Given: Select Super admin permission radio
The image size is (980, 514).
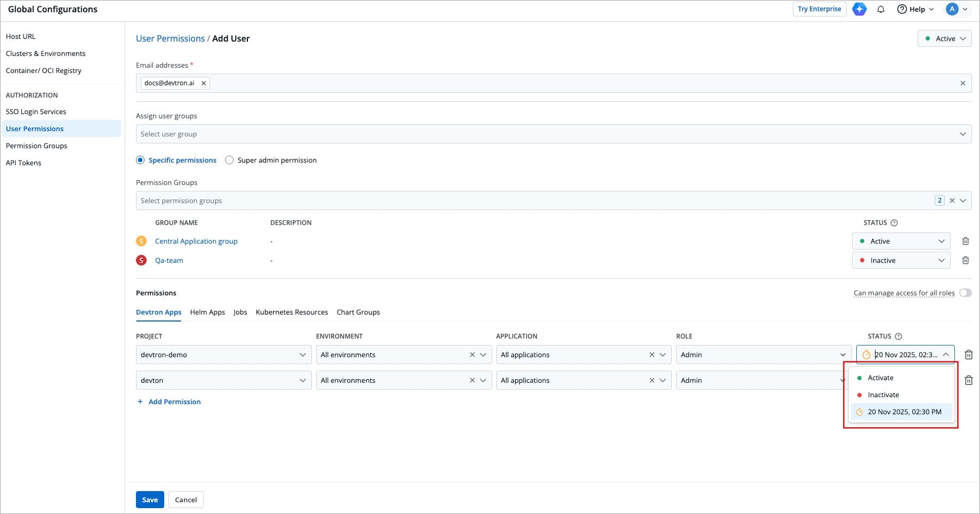Looking at the screenshot, I should 229,160.
